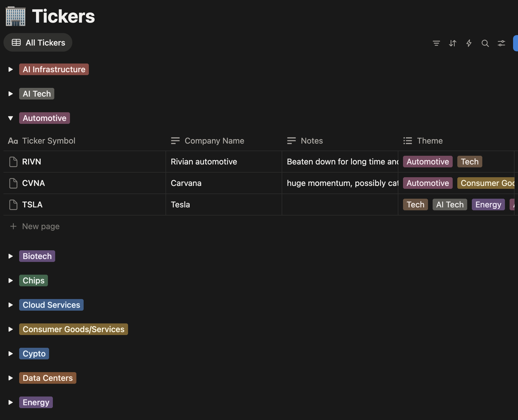Click Automotive tag in RIVN row

428,162
